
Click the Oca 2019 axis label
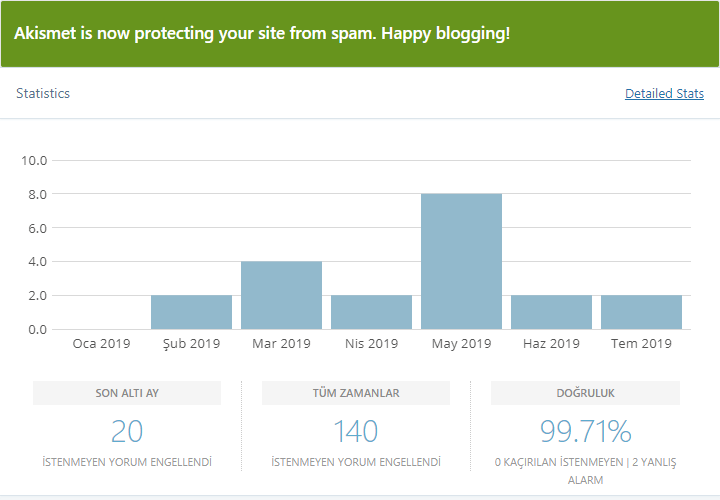point(101,343)
